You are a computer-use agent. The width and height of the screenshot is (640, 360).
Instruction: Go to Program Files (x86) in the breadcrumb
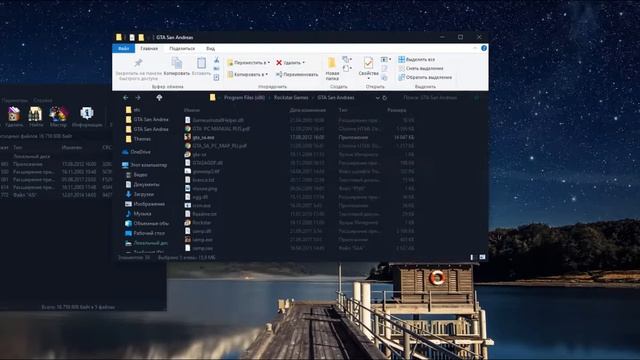click(244, 98)
